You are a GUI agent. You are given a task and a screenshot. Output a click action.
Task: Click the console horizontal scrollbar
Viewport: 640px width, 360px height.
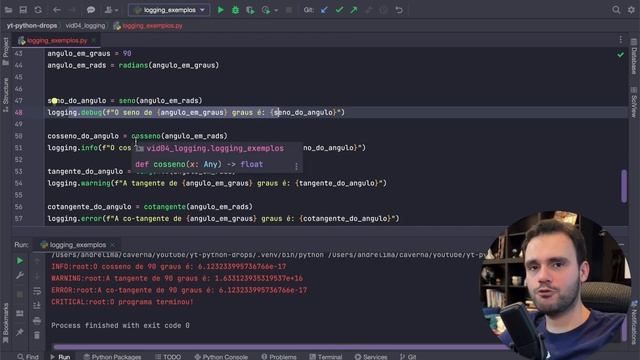(282, 347)
